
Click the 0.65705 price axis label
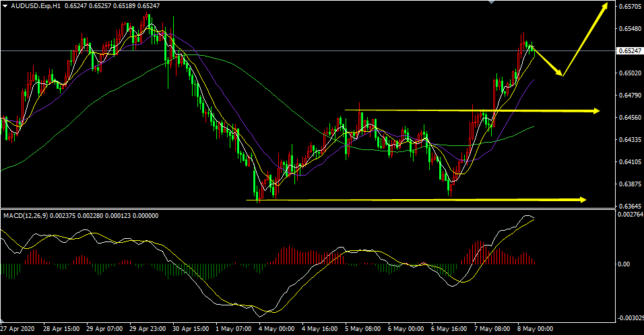click(631, 7)
